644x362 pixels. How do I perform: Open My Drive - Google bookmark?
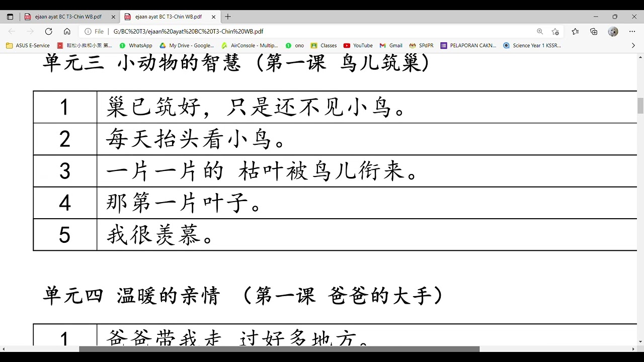[187, 45]
